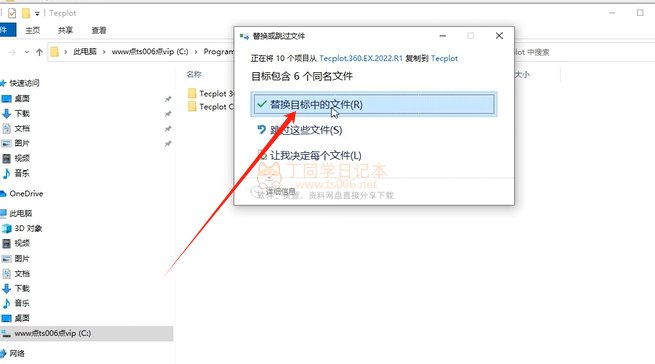Sort by the 名称 column header

pyautogui.click(x=194, y=74)
